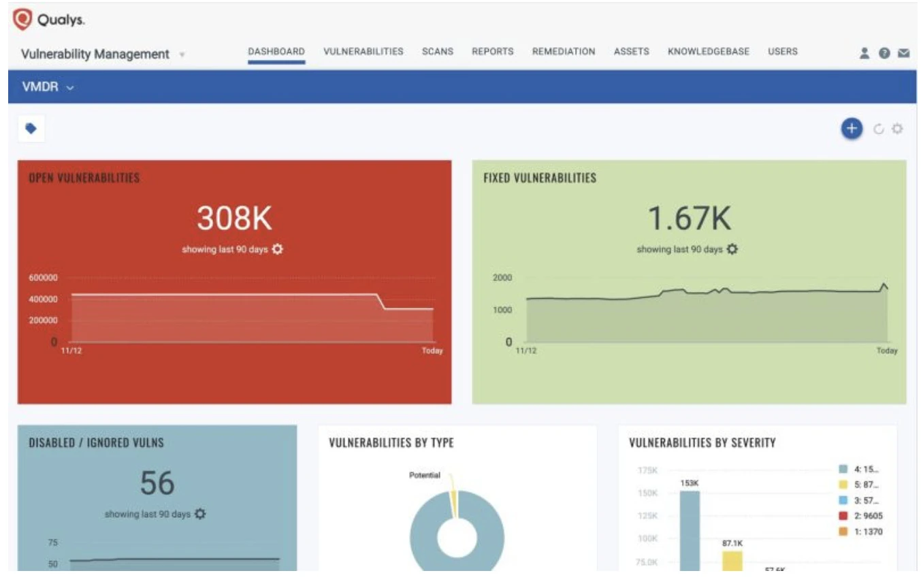Click the 153K severity bar
This screenshot has width=923, height=588.
(x=690, y=531)
